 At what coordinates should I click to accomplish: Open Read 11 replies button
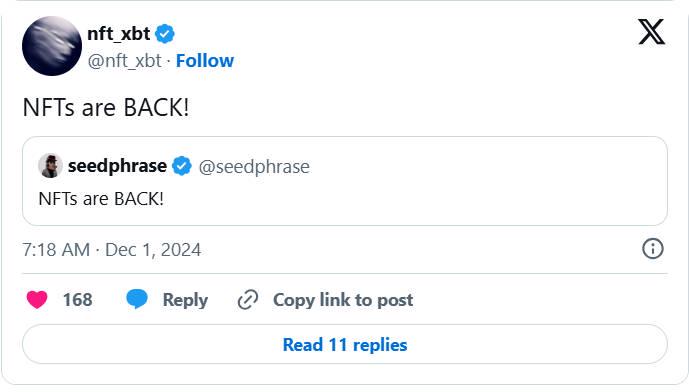345,344
